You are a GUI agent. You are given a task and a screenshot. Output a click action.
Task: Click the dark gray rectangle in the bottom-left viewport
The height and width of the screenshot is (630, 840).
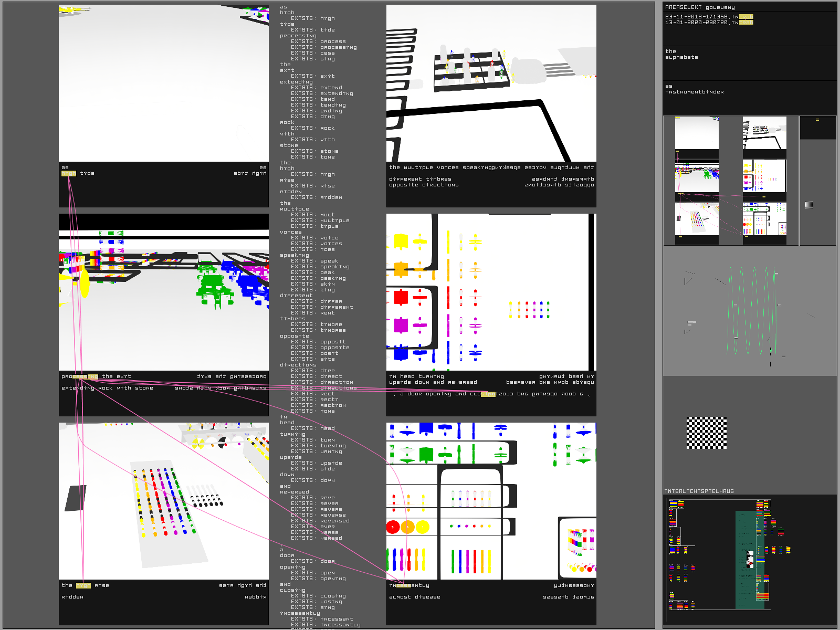click(76, 498)
